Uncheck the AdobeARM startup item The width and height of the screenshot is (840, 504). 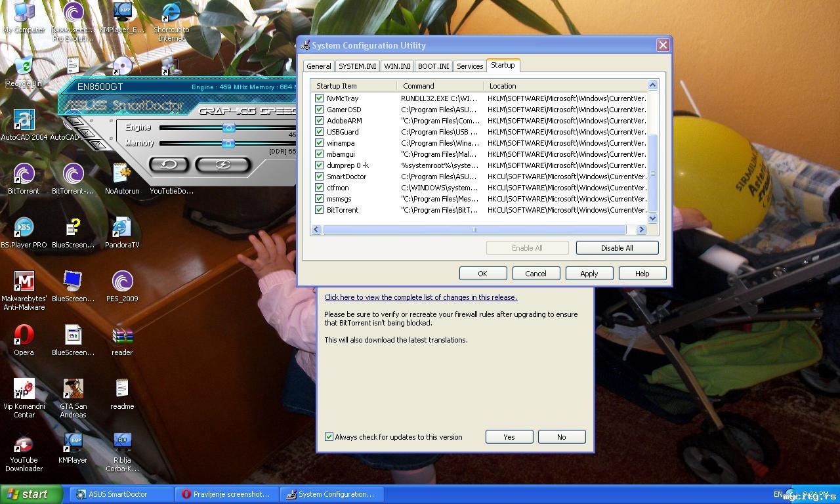click(x=320, y=121)
